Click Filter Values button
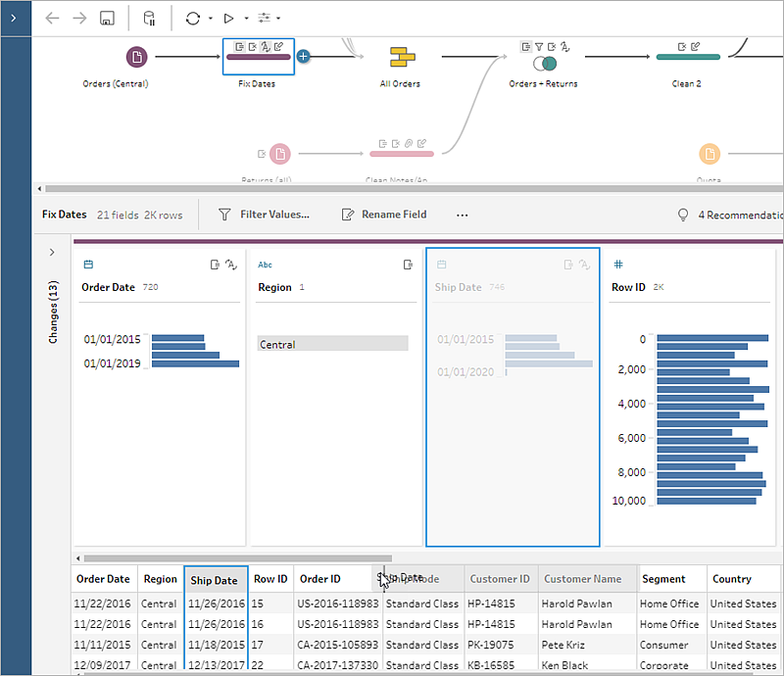 click(264, 215)
